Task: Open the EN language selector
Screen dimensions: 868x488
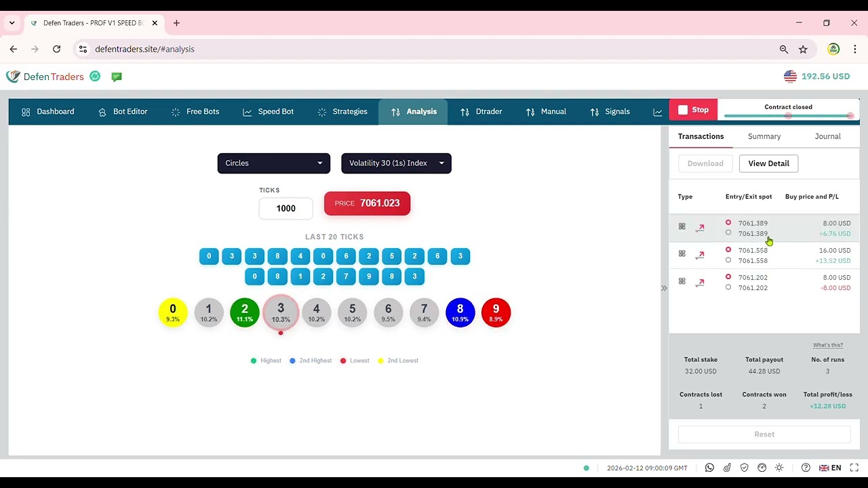Action: 830,468
